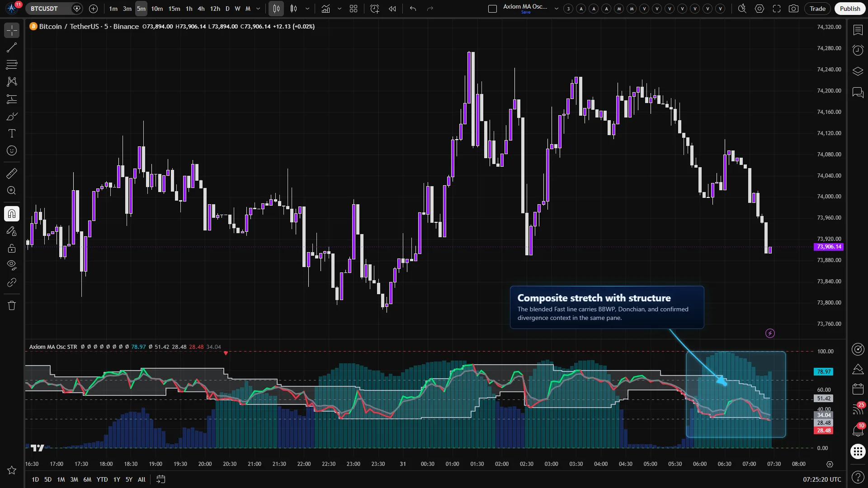Set date range to All
The image size is (868, 488).
pyautogui.click(x=142, y=479)
